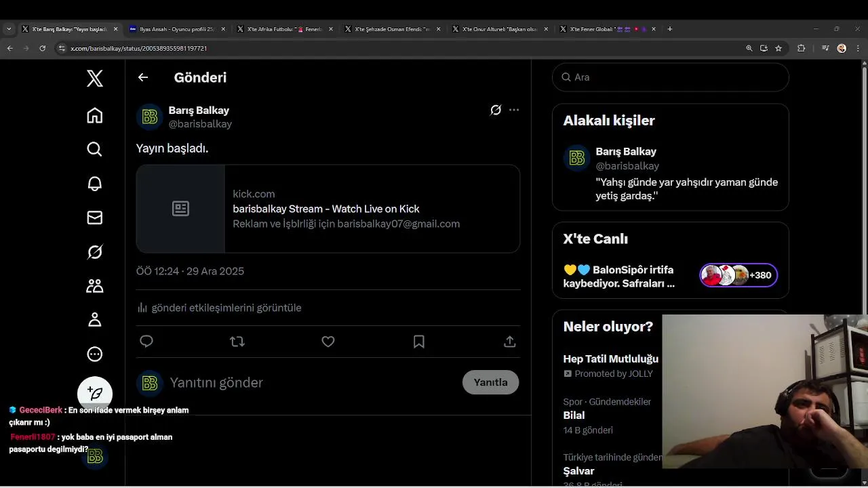This screenshot has width=868, height=488.
Task: Click the back arrow next to Gönderi
Action: tap(143, 77)
